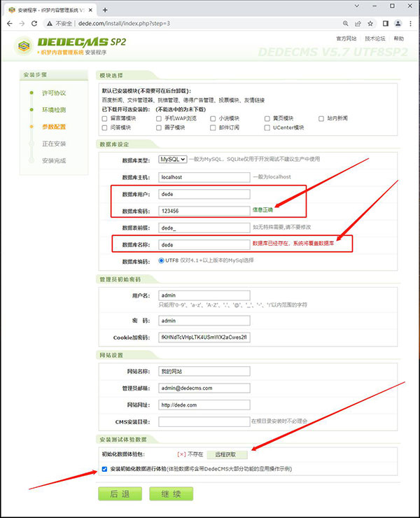Click the 网站名称 field 我的网站
This screenshot has width=420, height=518.
point(204,371)
